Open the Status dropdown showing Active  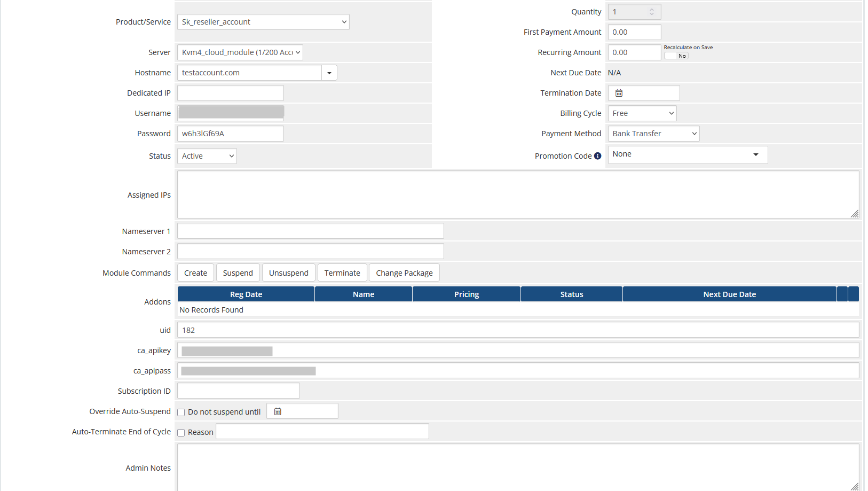(207, 156)
